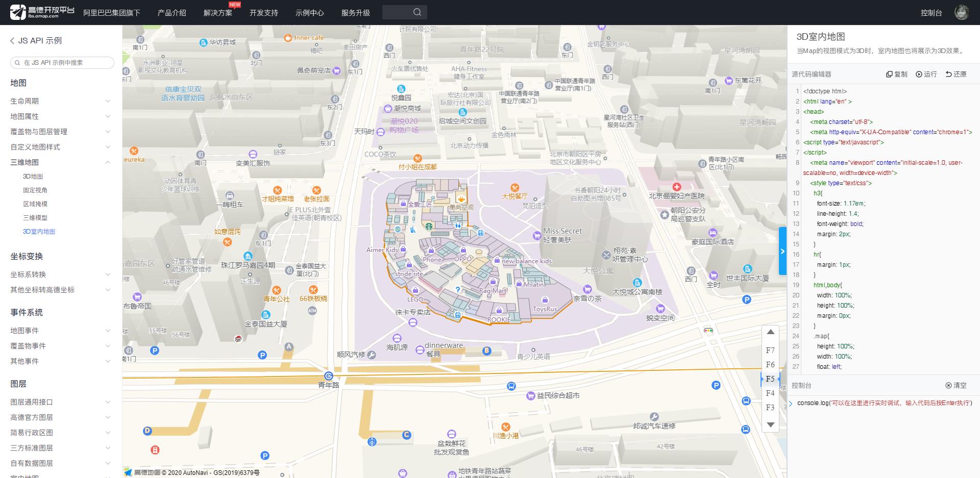Viewport: 980px width, 478px height.
Task: Open the 解决方案 menu item
Action: coord(217,13)
